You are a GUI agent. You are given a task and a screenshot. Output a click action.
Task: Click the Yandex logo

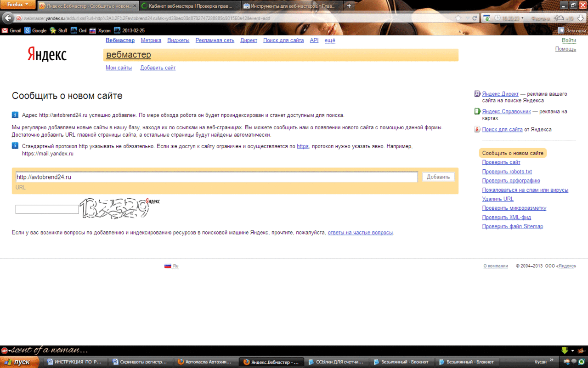click(x=47, y=54)
